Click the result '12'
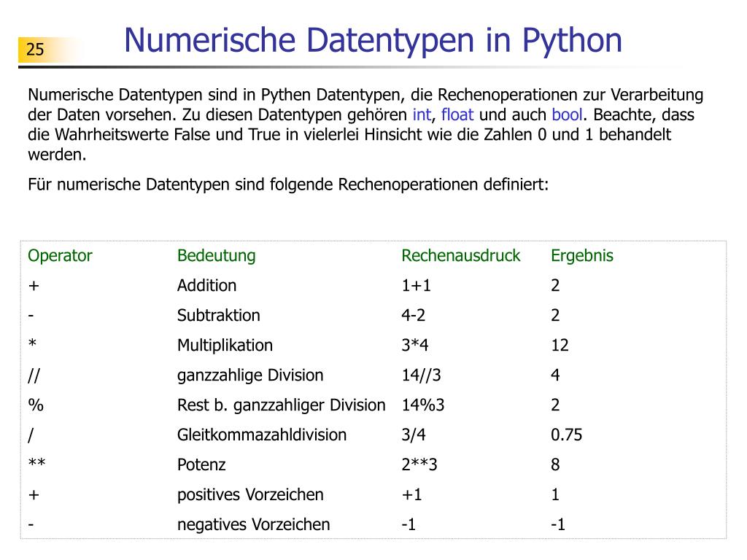 560,345
